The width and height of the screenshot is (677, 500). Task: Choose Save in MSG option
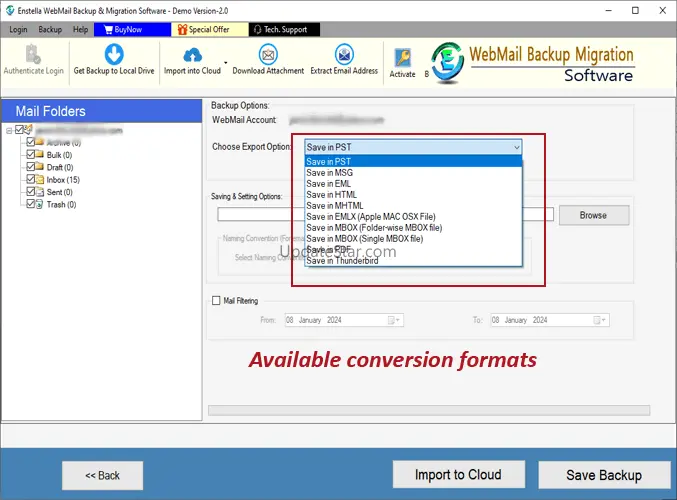[413, 173]
